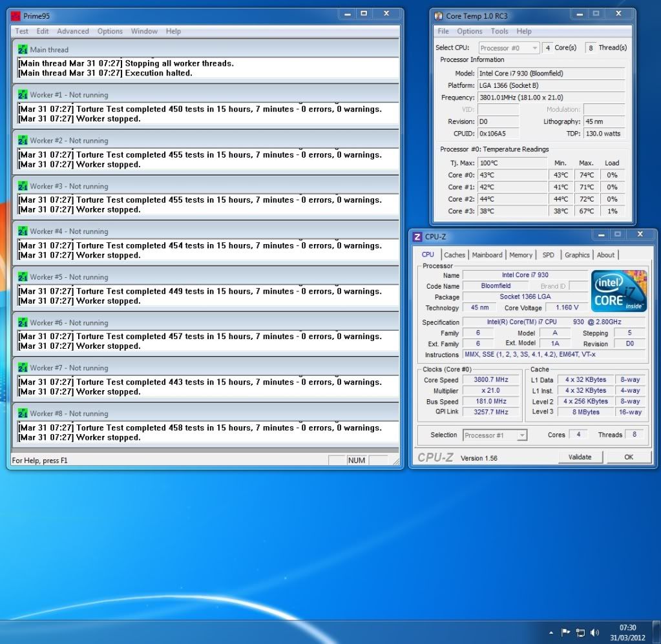This screenshot has height=644, width=661.
Task: Click the Intel Core i7 badge in CPU-Z
Action: (618, 291)
